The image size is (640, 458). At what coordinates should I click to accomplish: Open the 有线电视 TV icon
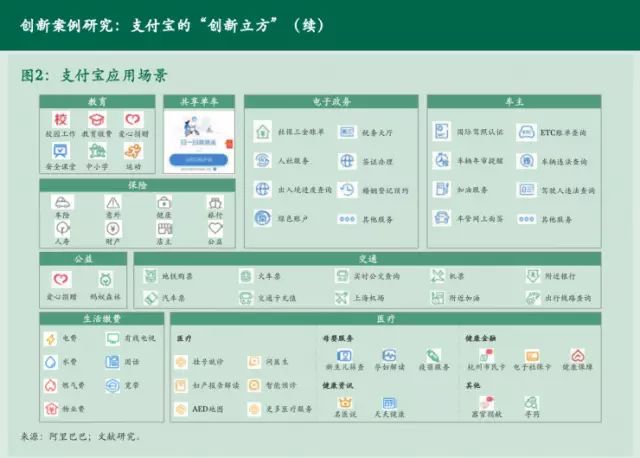coord(113,338)
